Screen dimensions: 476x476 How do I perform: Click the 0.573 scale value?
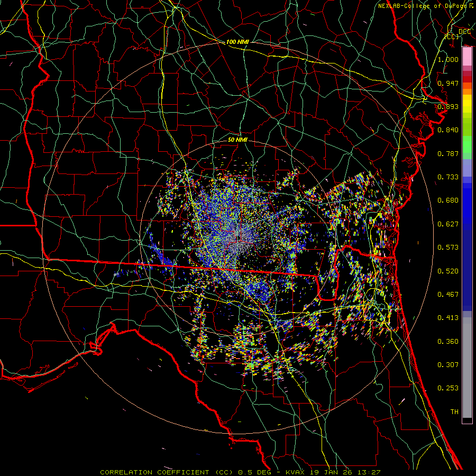448,248
